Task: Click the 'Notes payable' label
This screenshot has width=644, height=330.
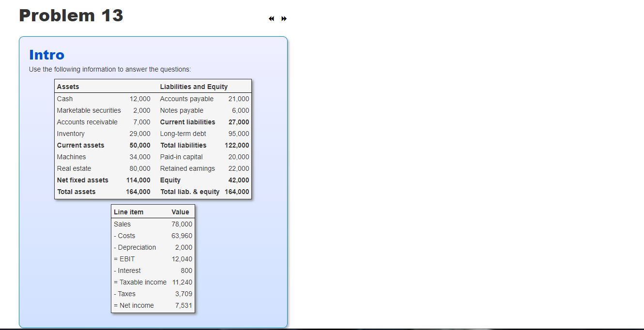Action: pos(182,110)
